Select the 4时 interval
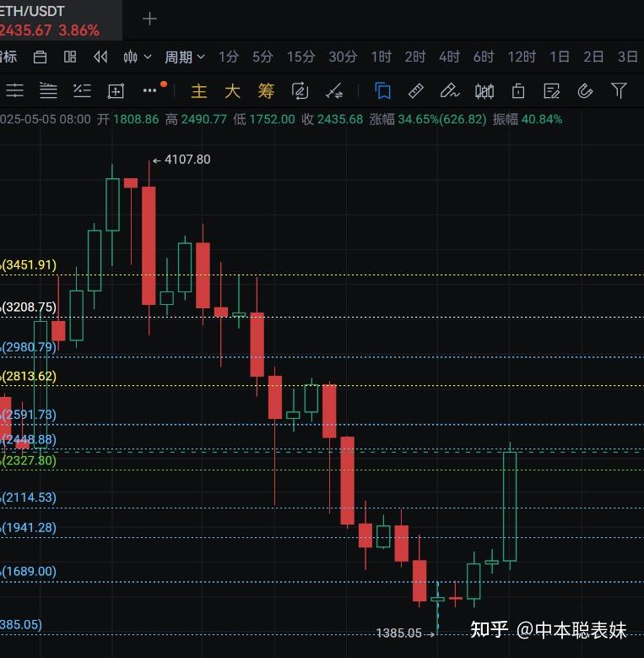Screen dimensions: 644x658 coord(449,57)
